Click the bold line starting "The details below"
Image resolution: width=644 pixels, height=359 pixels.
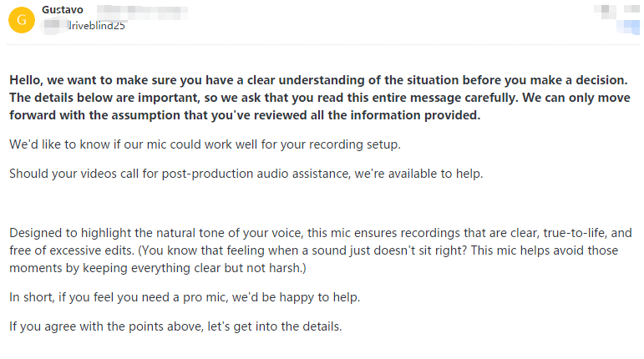[x=320, y=98]
